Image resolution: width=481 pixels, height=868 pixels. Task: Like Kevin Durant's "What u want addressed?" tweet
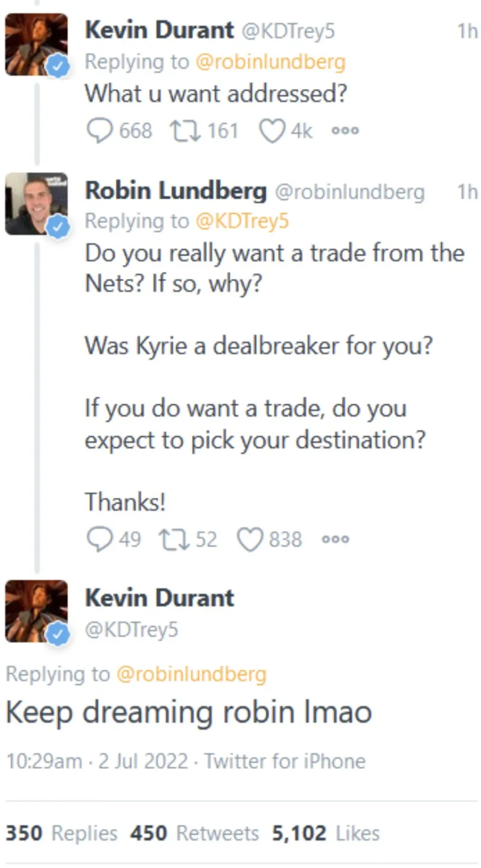272,130
